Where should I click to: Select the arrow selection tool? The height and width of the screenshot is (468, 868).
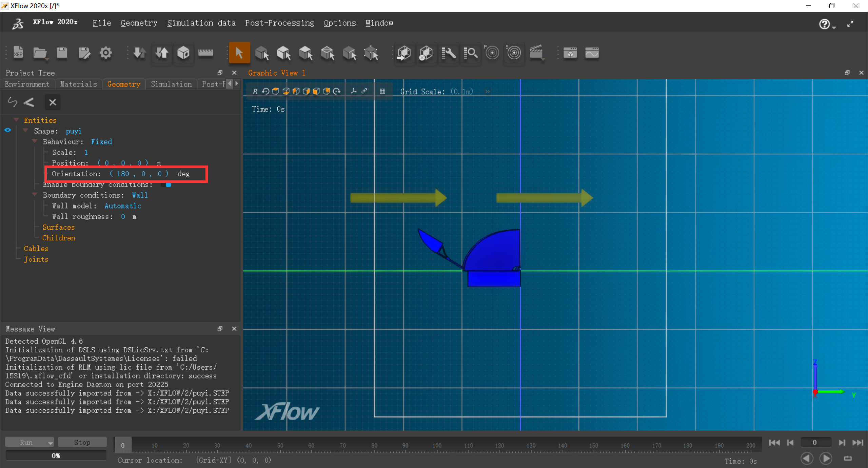239,53
